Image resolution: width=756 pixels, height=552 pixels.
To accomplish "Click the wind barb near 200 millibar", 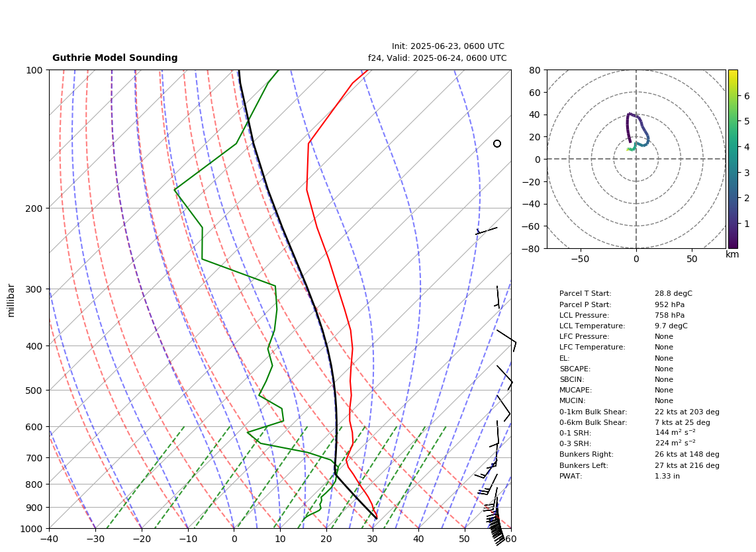I will pos(486,231).
